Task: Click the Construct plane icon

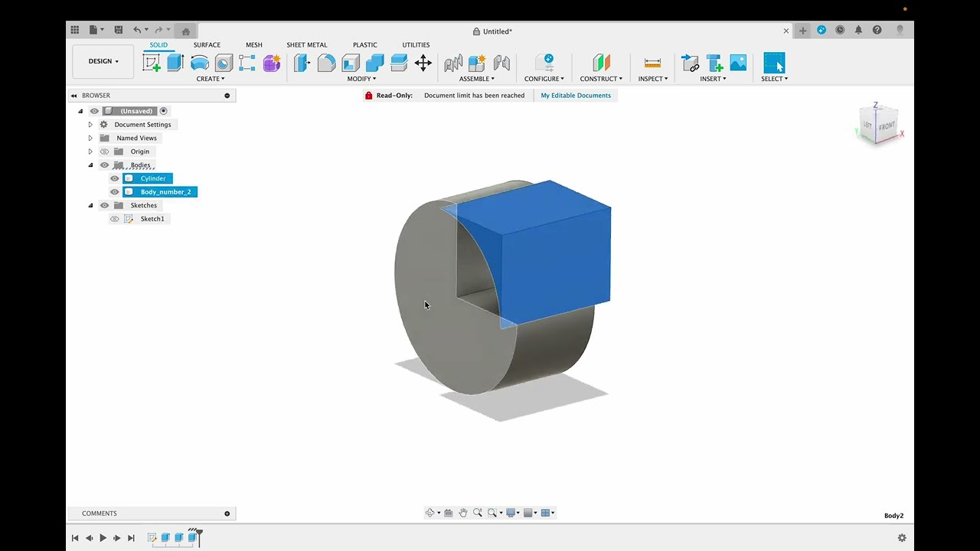Action: pyautogui.click(x=601, y=63)
